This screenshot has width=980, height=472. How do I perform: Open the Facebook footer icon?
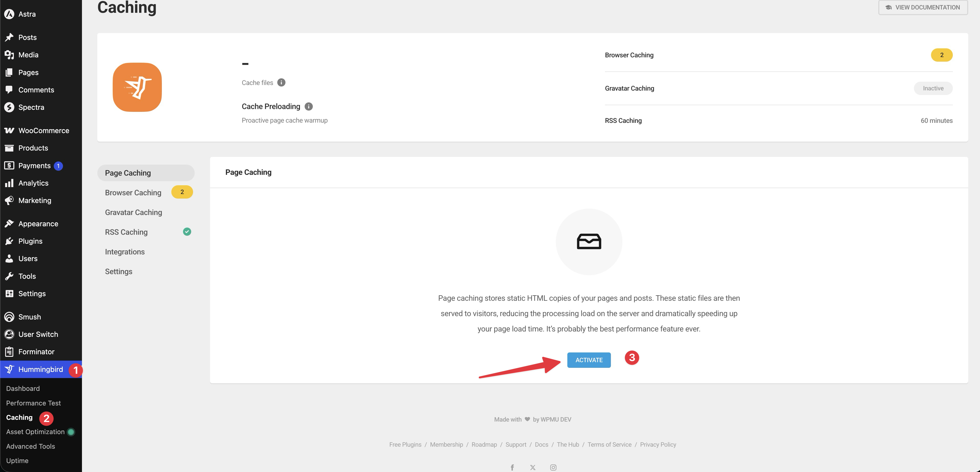tap(512, 467)
